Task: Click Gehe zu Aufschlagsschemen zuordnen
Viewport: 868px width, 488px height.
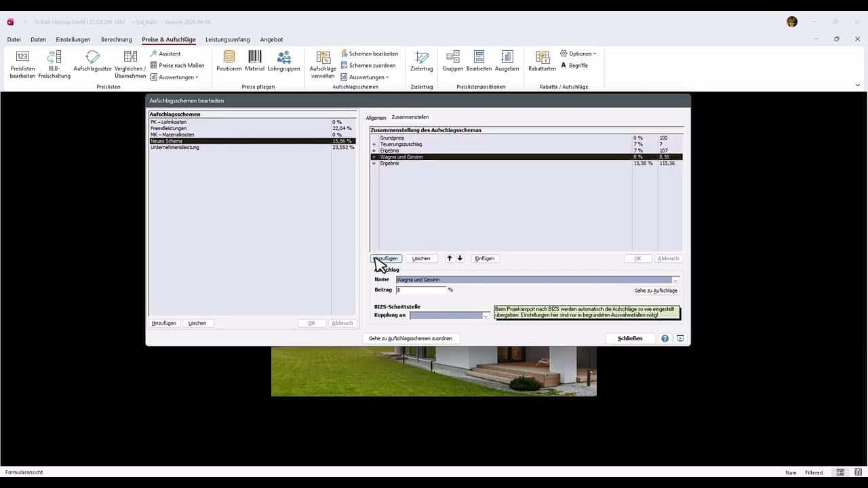Action: [411, 338]
